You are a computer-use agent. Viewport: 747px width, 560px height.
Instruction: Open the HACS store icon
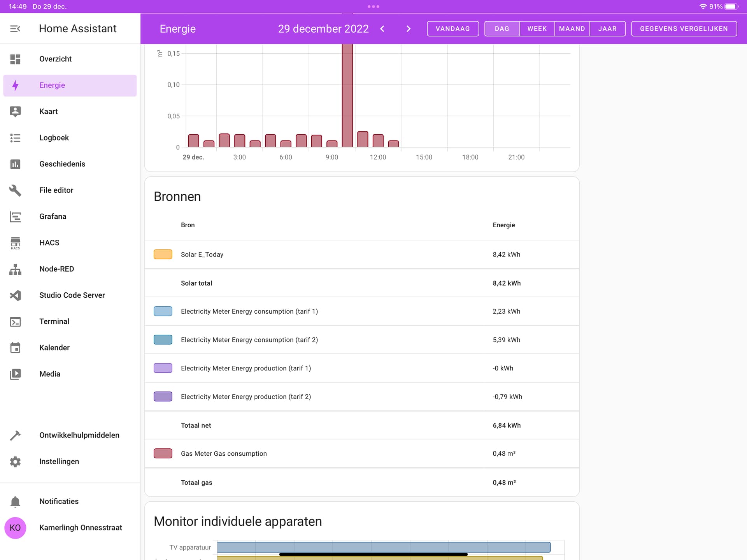15,243
